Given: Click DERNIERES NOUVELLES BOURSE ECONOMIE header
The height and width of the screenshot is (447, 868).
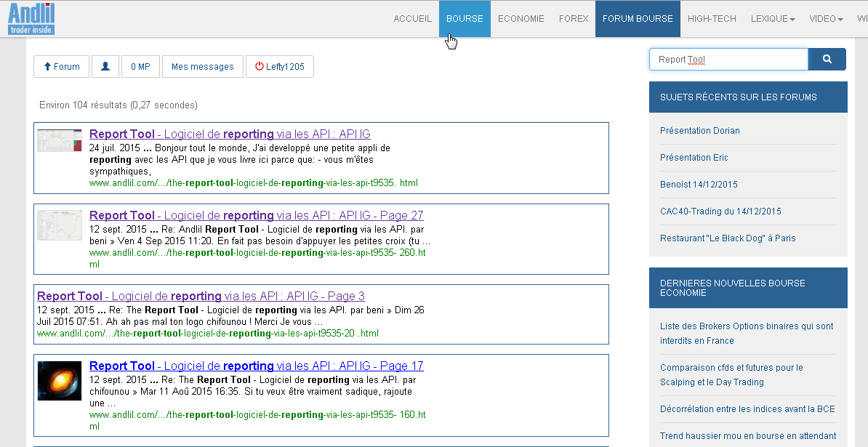Looking at the screenshot, I should 749,288.
